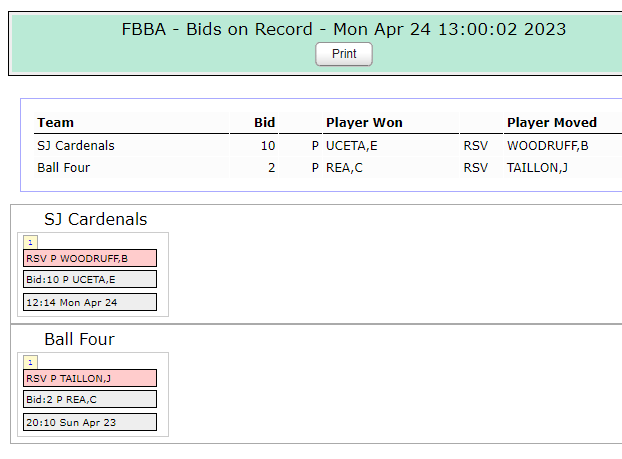Click the Player Won column header
This screenshot has height=459, width=622.
(364, 123)
